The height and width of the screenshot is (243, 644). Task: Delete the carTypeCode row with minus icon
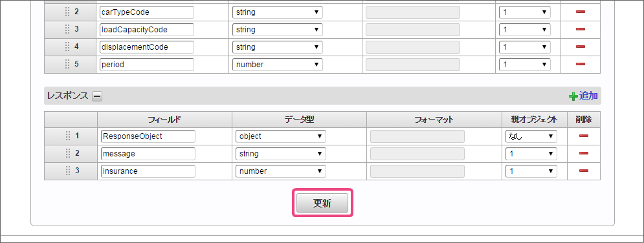click(x=581, y=12)
